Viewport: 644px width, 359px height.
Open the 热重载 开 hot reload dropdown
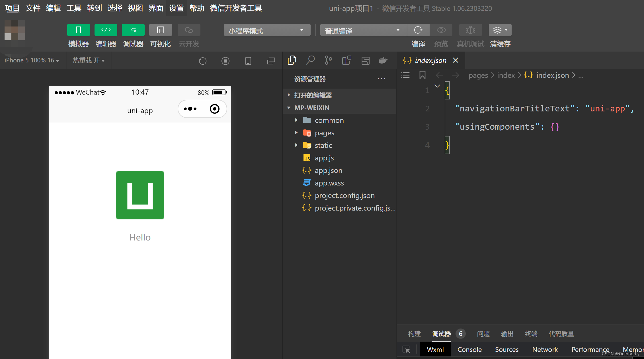coord(89,60)
